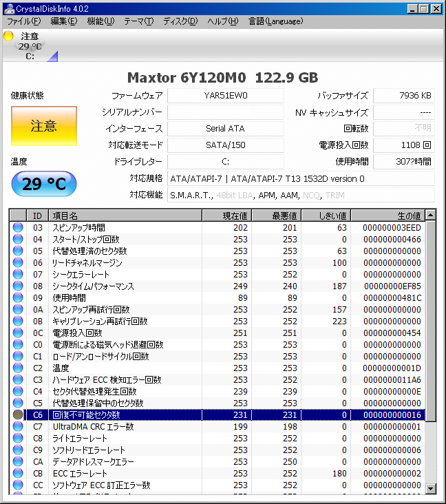Click the status orb of row C4 セクタ代替処理発生回数
Screen dimensions: 446x504
click(18, 391)
